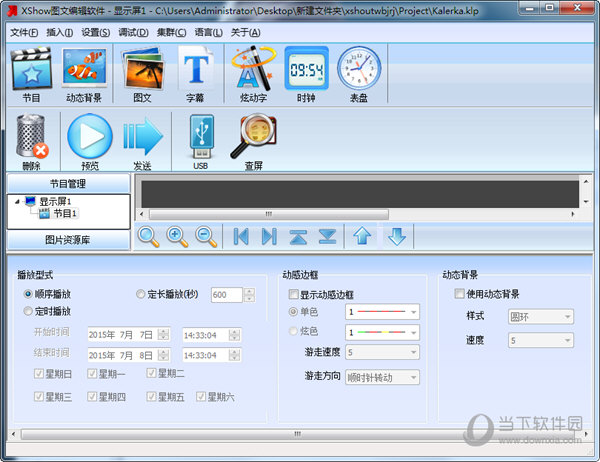Click the 图片资源库 panel button
This screenshot has width=600, height=462.
[x=68, y=240]
